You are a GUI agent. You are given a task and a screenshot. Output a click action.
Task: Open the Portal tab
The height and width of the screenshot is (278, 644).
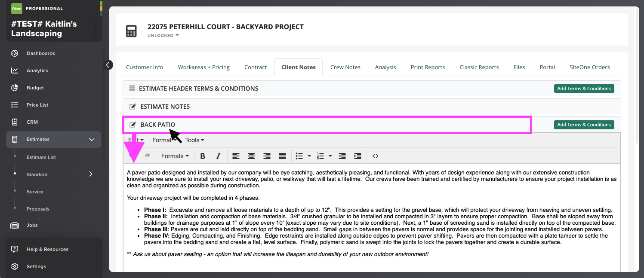[548, 67]
